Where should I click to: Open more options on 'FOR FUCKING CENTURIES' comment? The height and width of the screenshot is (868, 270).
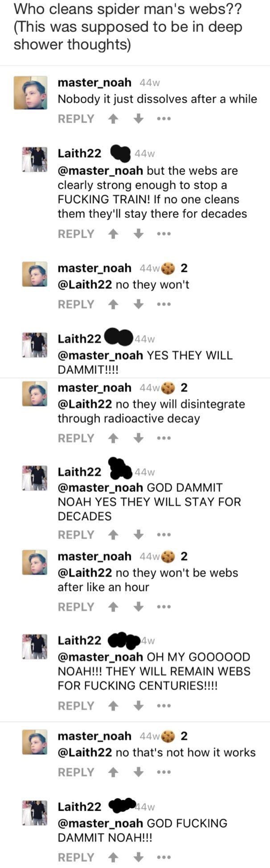164,706
